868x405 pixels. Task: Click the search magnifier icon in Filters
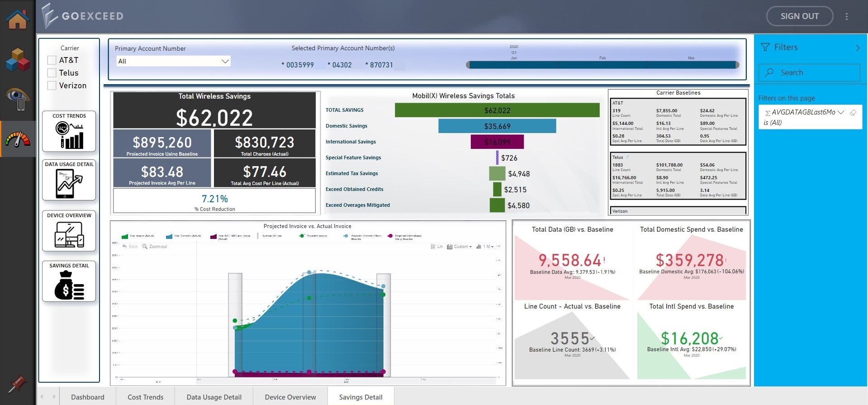(x=769, y=72)
